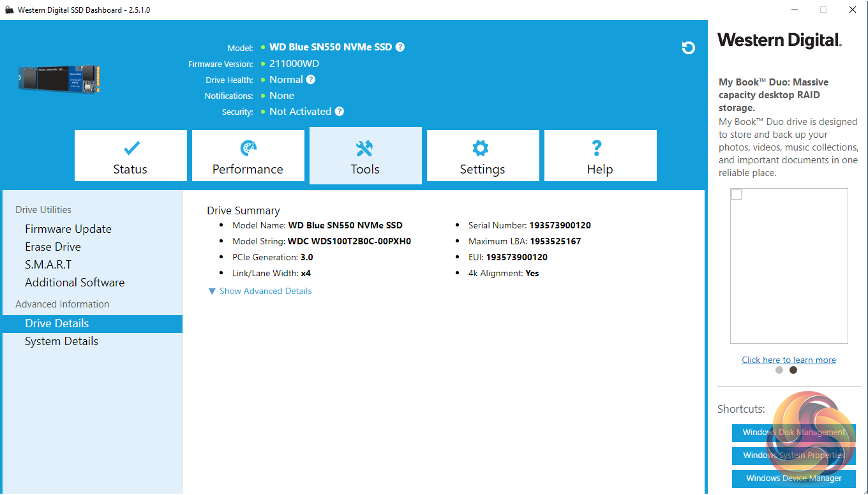
Task: Click the 'None' notifications value
Action: click(x=281, y=96)
